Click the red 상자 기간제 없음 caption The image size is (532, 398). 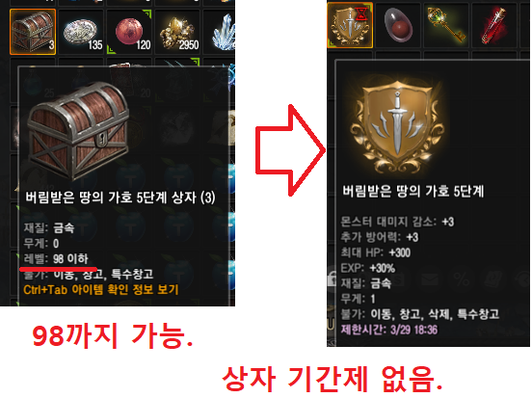pyautogui.click(x=332, y=379)
